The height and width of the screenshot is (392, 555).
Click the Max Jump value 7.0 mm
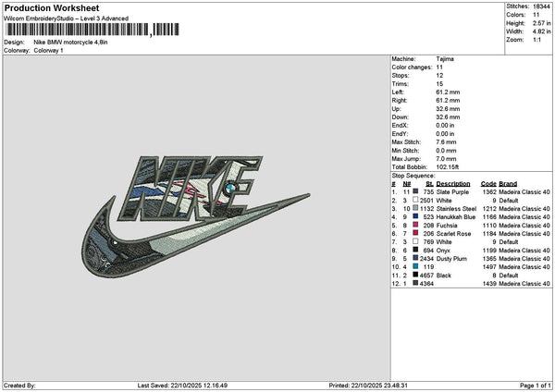tap(446, 159)
